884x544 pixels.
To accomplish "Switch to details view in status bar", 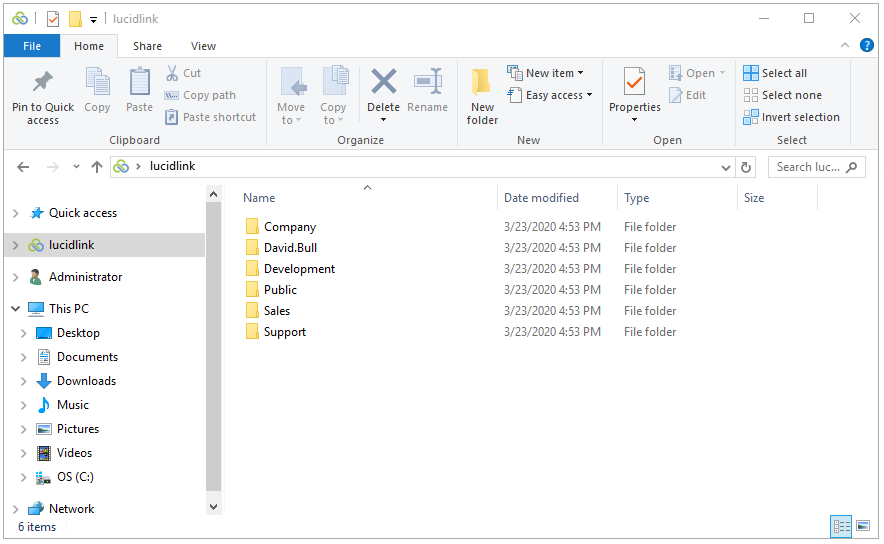I will point(841,527).
